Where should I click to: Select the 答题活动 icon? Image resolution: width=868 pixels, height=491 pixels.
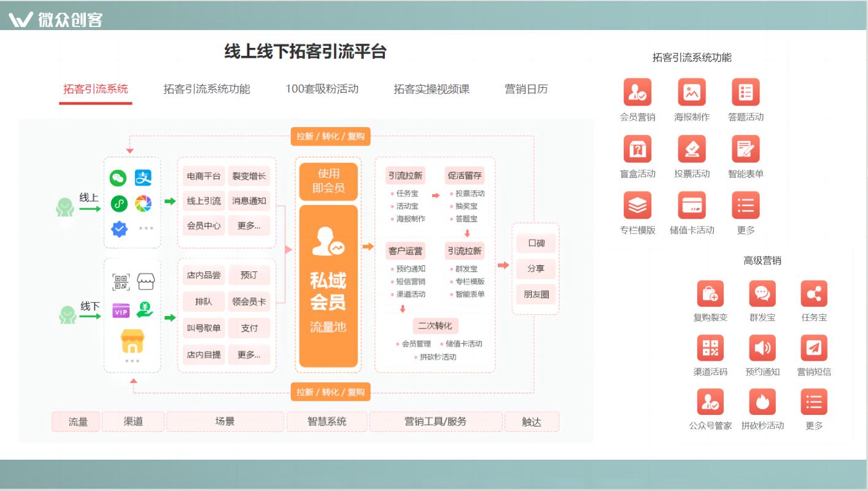click(x=746, y=92)
